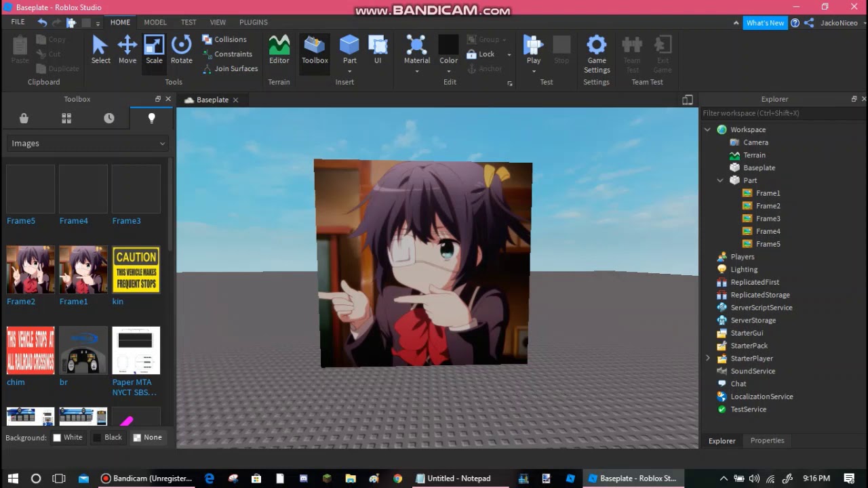Image resolution: width=868 pixels, height=488 pixels.
Task: Open the FILE menu
Action: pyautogui.click(x=18, y=22)
